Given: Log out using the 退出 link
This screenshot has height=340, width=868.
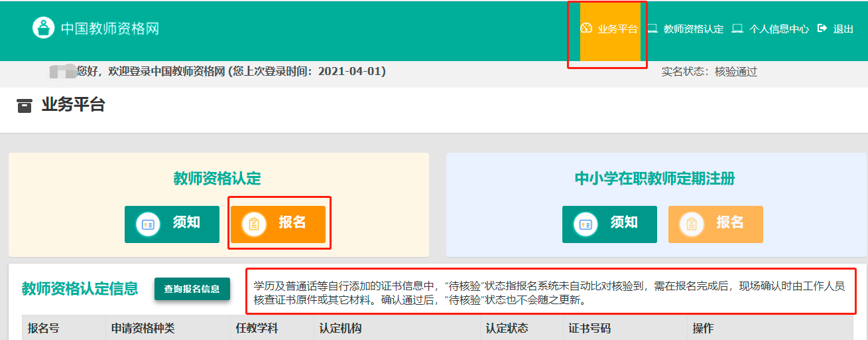Looking at the screenshot, I should tap(843, 29).
